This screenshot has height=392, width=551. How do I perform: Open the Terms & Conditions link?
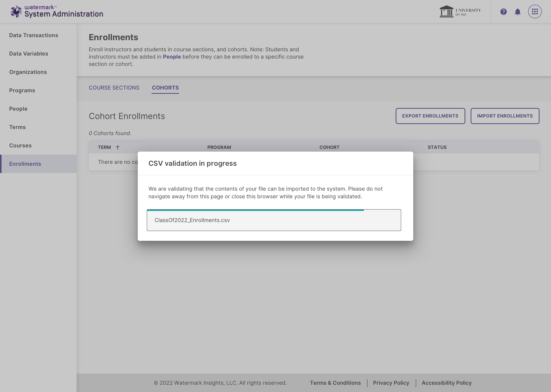coord(335,383)
